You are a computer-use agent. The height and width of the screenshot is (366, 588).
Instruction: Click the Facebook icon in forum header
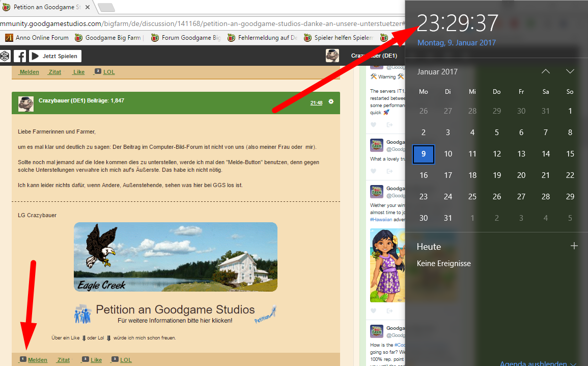[x=20, y=56]
